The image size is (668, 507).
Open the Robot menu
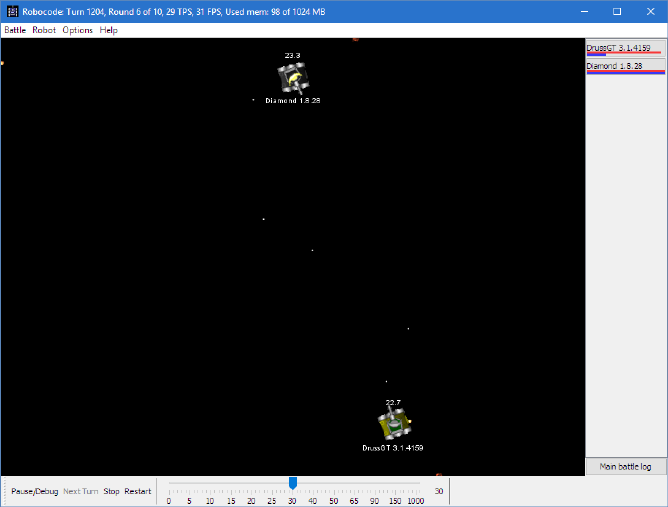coord(44,30)
